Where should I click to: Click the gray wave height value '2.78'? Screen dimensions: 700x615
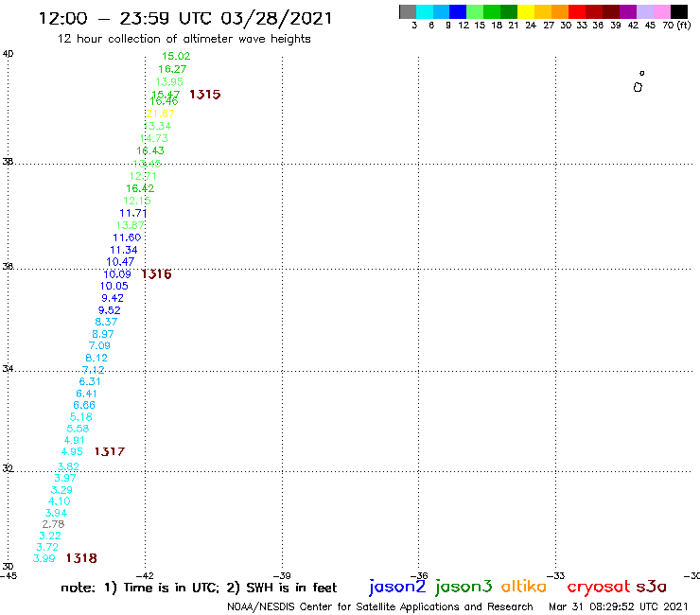coord(54,524)
